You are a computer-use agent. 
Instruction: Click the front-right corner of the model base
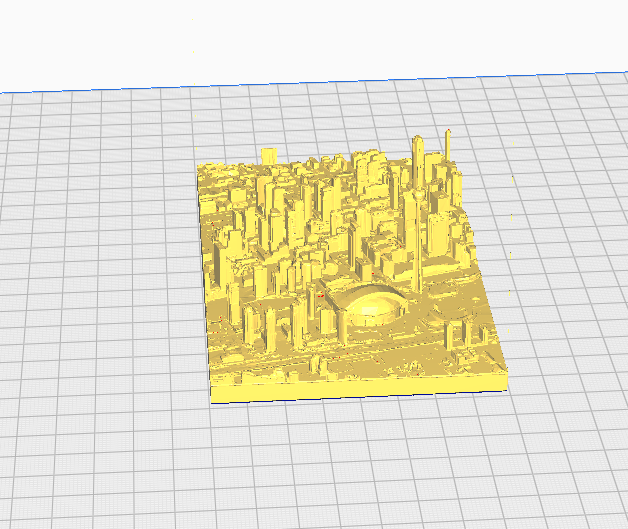tap(507, 379)
